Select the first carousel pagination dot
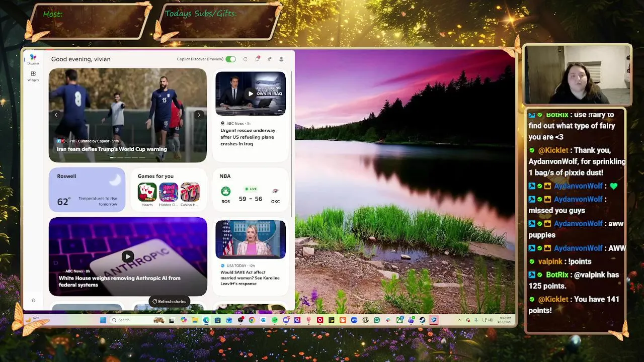This screenshot has height=362, width=644. 112,157
